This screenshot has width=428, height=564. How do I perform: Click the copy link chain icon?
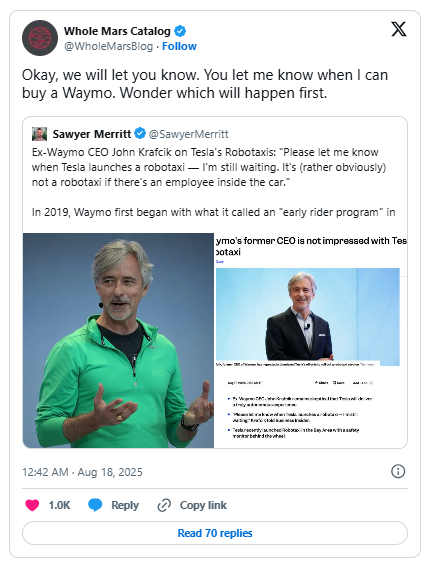pyautogui.click(x=164, y=505)
